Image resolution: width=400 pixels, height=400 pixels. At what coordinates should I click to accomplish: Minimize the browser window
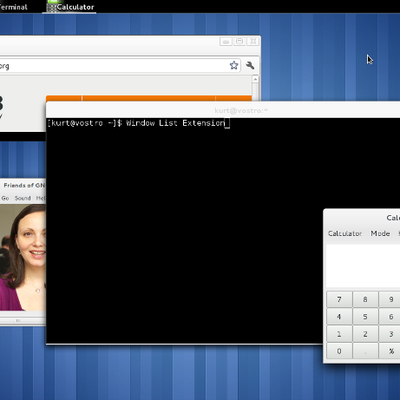tap(226, 42)
